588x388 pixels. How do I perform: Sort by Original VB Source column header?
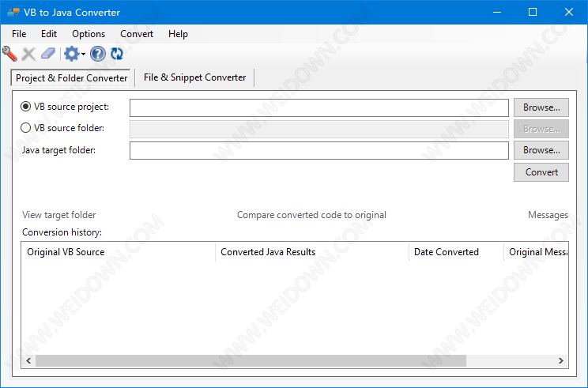(118, 252)
